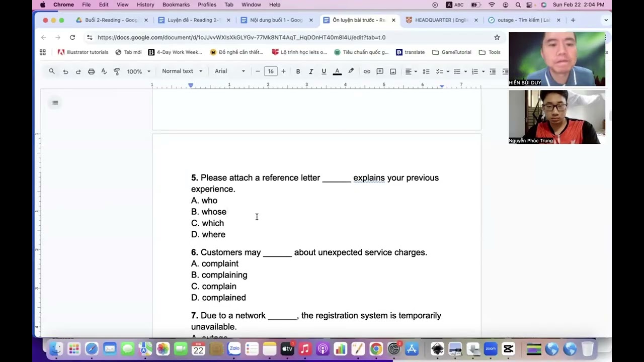Bookmark this page with the star
The width and height of the screenshot is (644, 362).
point(497,37)
